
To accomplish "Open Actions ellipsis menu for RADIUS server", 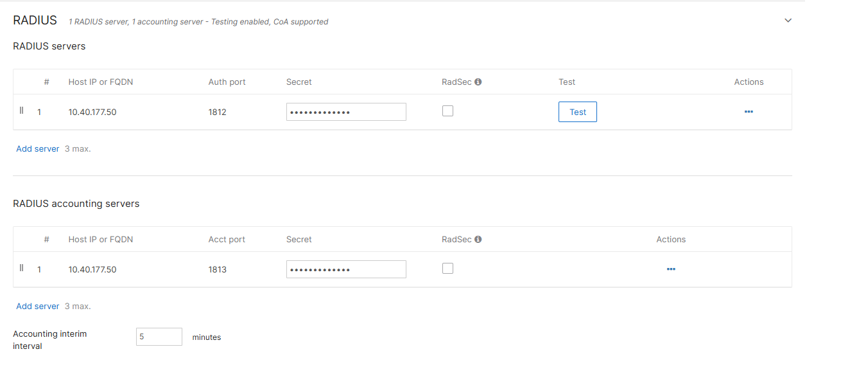I will click(749, 112).
